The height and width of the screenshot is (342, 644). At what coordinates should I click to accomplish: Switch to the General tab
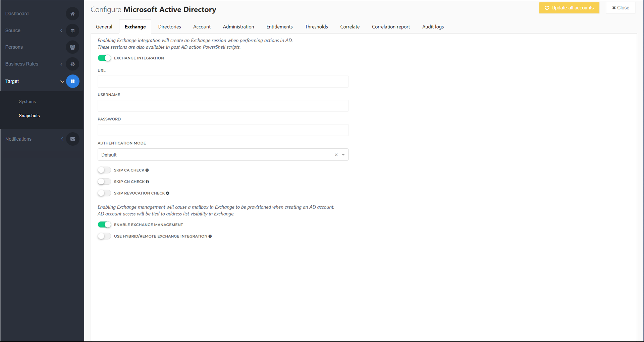point(104,27)
